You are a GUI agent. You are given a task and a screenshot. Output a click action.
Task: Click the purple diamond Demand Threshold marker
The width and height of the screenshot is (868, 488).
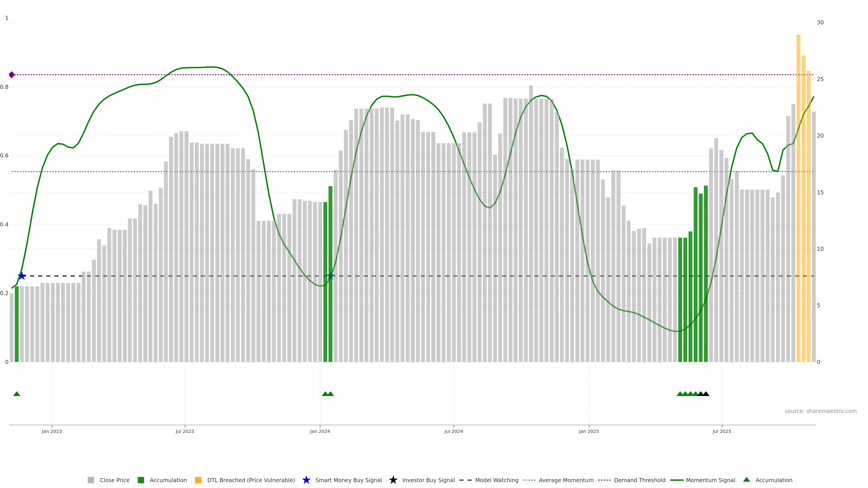tap(12, 75)
